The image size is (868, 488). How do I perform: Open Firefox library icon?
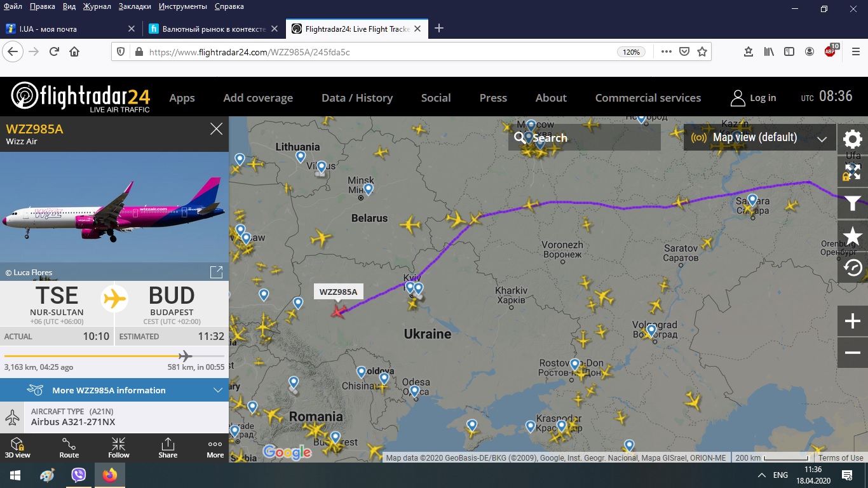pyautogui.click(x=769, y=51)
